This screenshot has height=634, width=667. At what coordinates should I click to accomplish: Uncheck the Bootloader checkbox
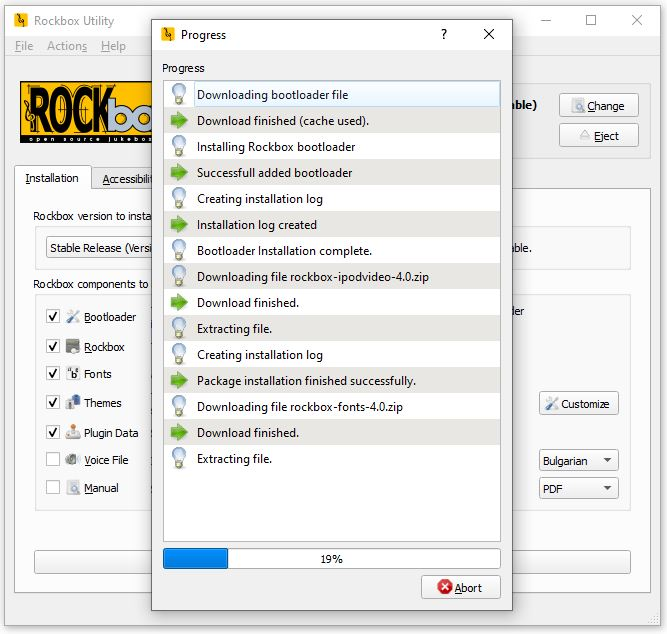(53, 317)
